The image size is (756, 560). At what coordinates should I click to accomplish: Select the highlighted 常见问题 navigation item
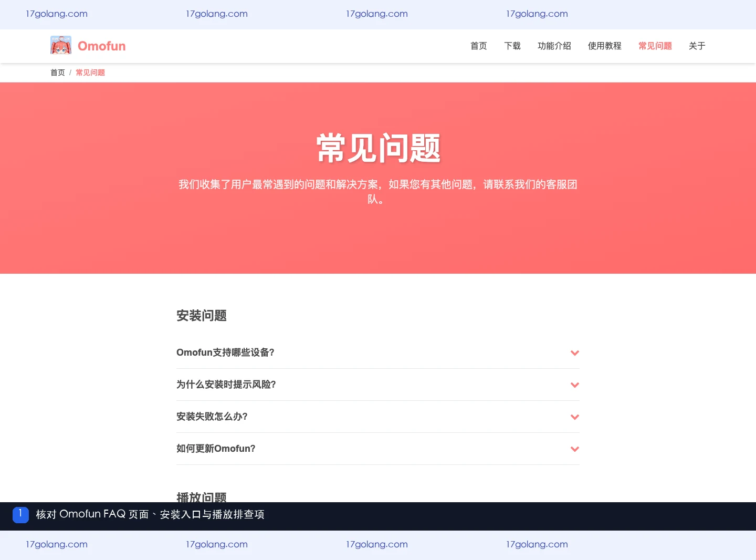pyautogui.click(x=655, y=46)
